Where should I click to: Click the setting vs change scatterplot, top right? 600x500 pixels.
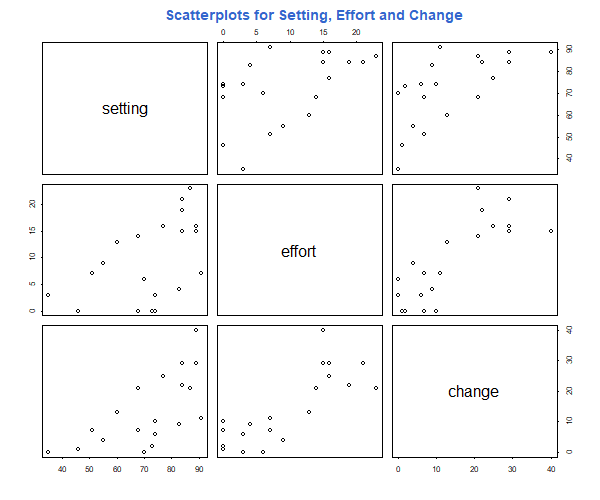[x=475, y=108]
